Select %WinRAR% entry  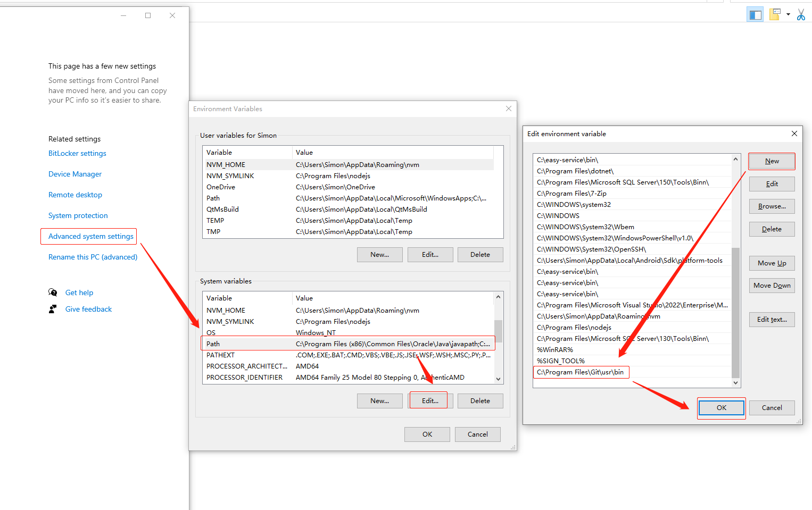(633, 350)
